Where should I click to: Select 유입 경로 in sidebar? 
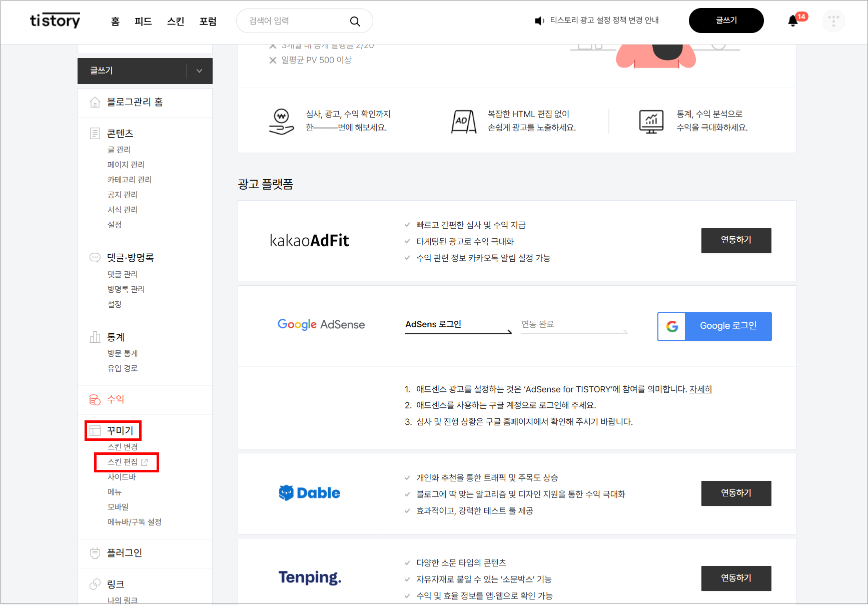tap(123, 368)
